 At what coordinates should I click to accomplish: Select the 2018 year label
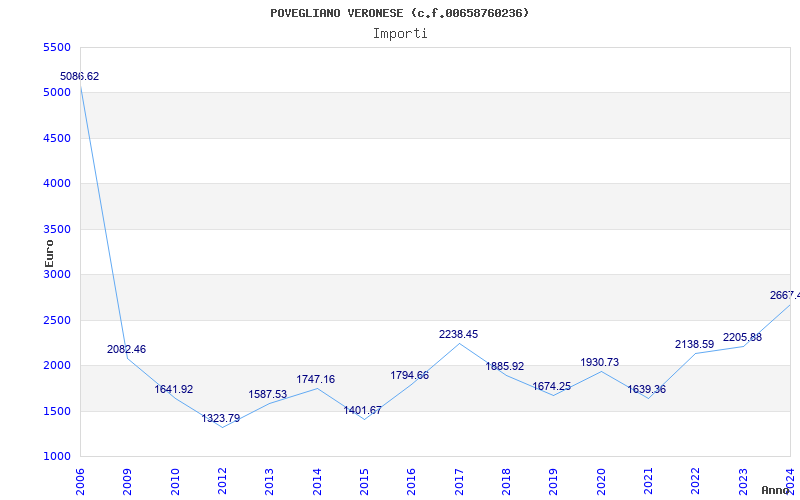tap(506, 482)
